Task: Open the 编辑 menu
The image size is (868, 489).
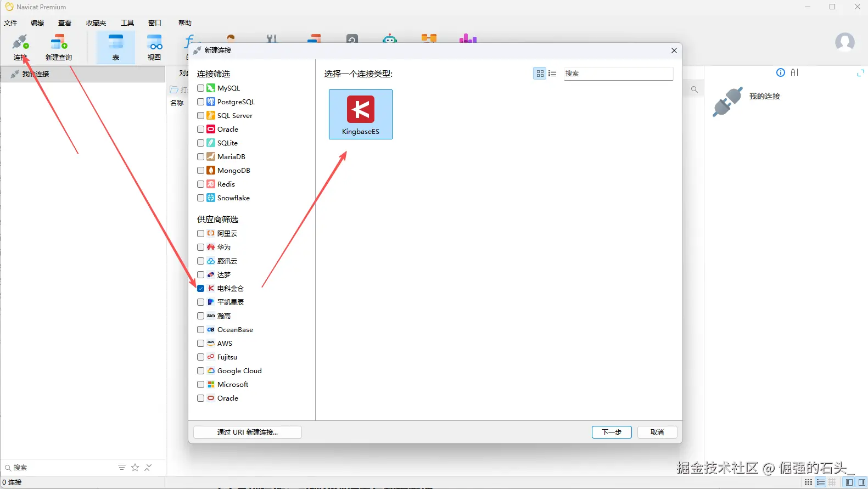Action: click(37, 23)
